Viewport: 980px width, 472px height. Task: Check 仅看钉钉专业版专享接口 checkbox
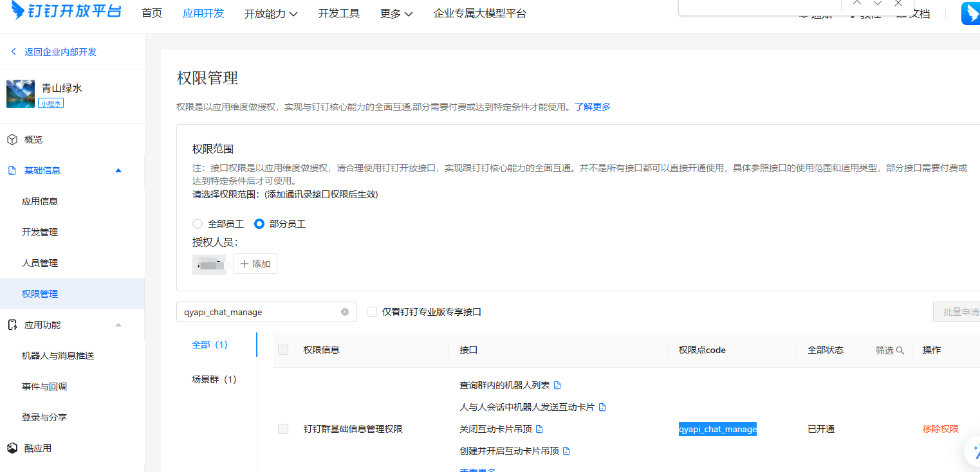click(x=371, y=312)
